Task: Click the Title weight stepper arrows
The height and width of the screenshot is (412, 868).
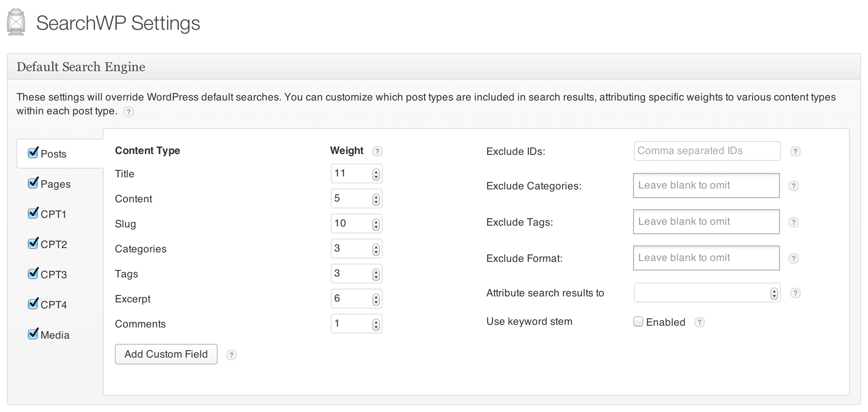Action: [376, 174]
